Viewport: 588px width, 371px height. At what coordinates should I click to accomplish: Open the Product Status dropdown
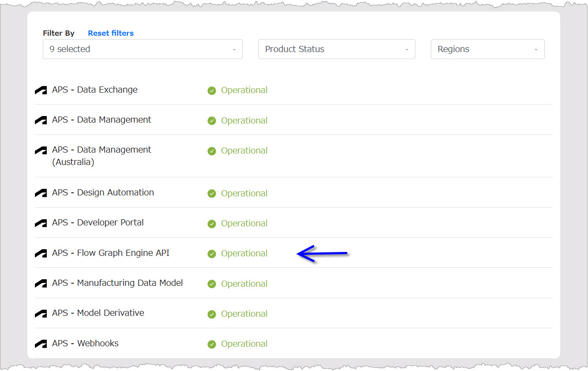pos(336,49)
